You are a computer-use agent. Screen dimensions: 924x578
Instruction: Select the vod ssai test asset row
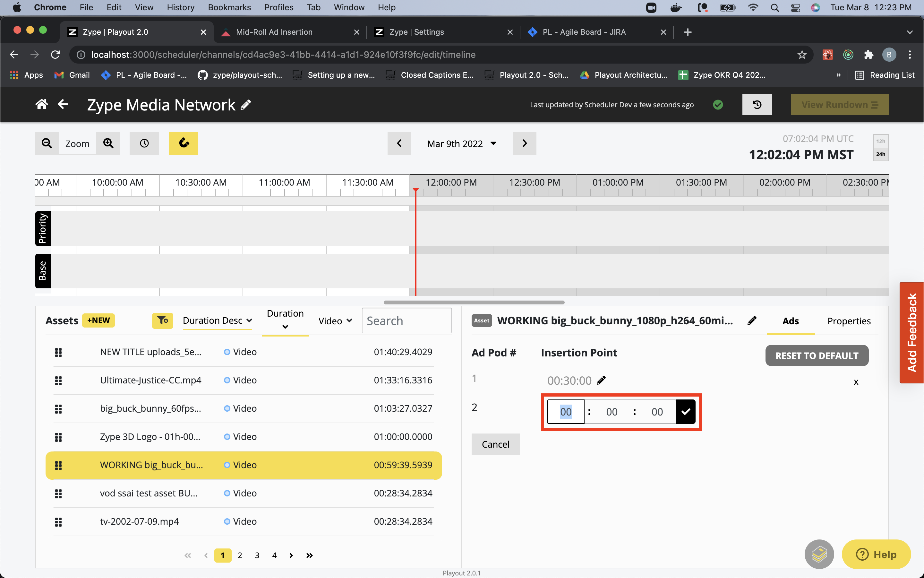[244, 494]
